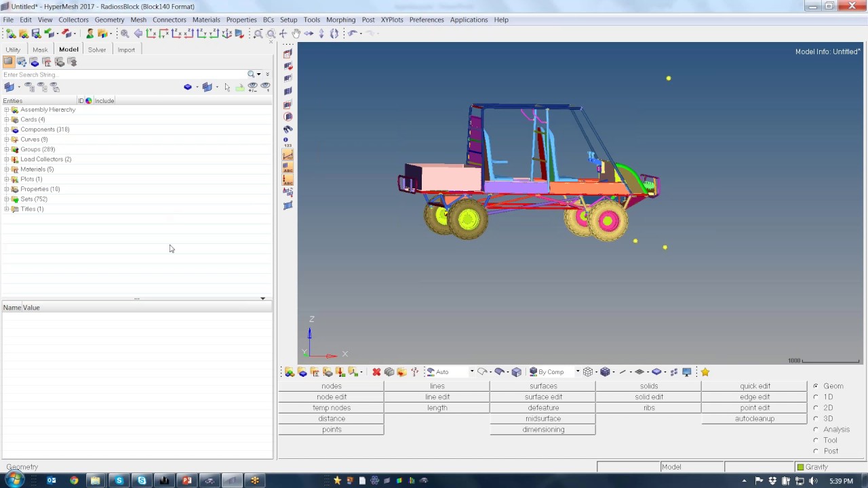The width and height of the screenshot is (868, 488).
Task: Click the wireframe elements display icon
Action: [588, 372]
